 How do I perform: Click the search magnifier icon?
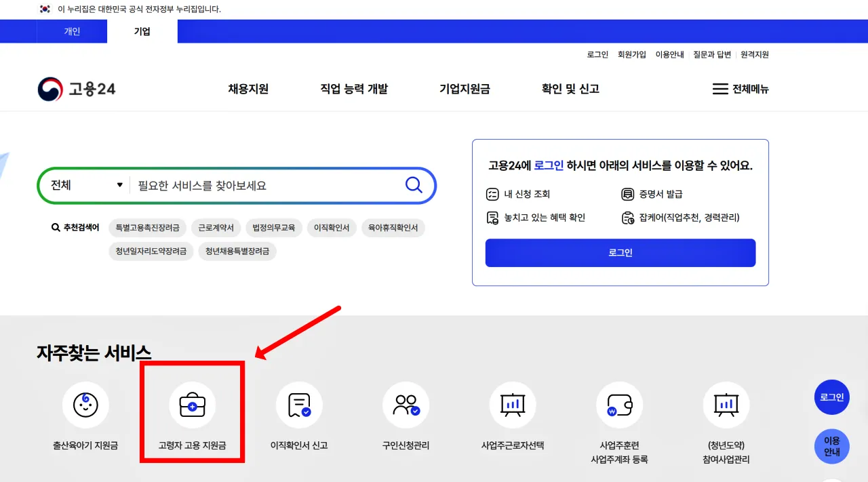pos(414,184)
